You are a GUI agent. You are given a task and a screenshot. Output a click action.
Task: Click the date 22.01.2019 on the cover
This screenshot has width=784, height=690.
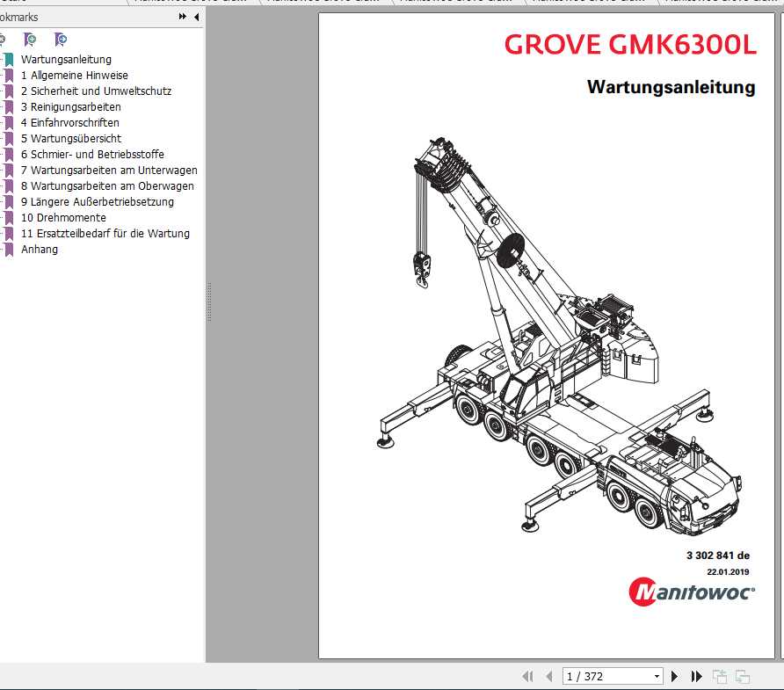pos(728,571)
